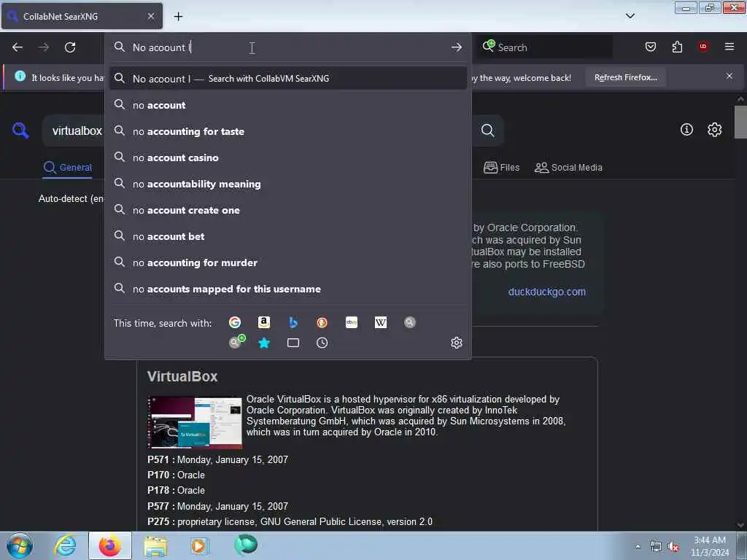
Task: Close the CollabNet SearXNG tab
Action: (151, 16)
